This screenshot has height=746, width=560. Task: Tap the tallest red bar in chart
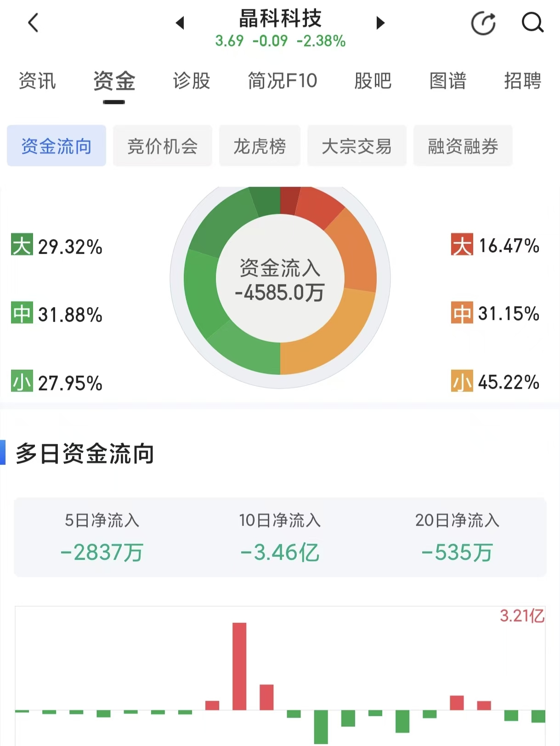point(239,667)
